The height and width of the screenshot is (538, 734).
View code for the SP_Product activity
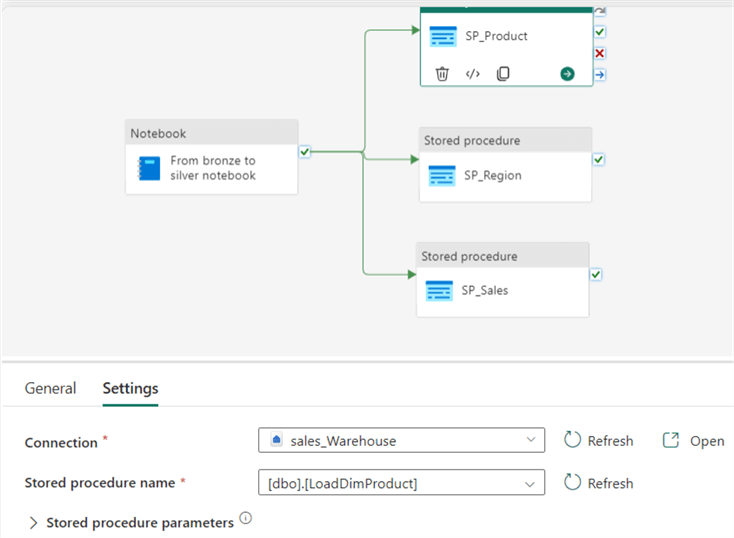click(473, 73)
